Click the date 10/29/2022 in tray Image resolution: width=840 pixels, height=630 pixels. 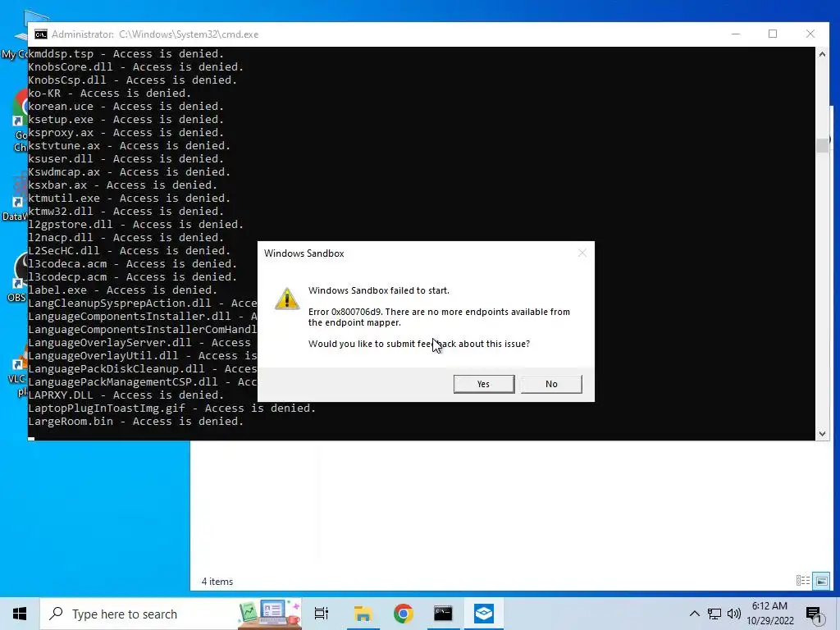click(x=769, y=621)
